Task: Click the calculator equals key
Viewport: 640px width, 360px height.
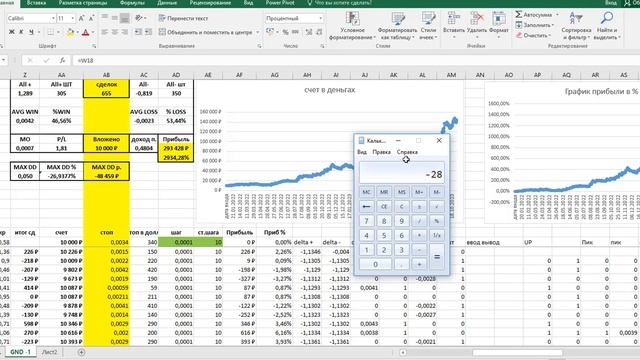Action: point(436,257)
